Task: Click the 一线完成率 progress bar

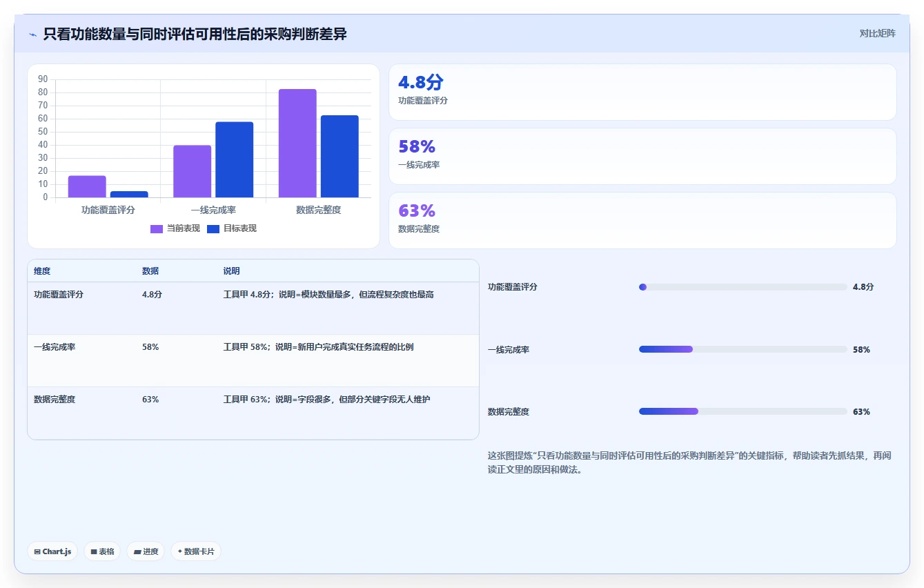Action: click(x=743, y=349)
